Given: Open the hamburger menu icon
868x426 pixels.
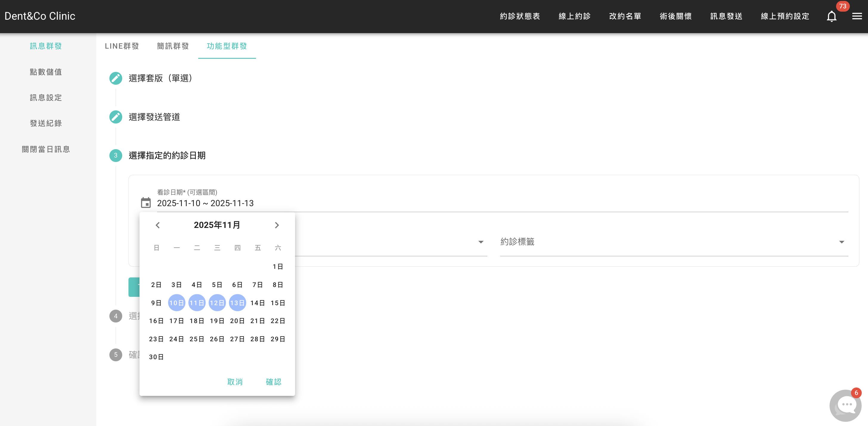Looking at the screenshot, I should point(857,16).
